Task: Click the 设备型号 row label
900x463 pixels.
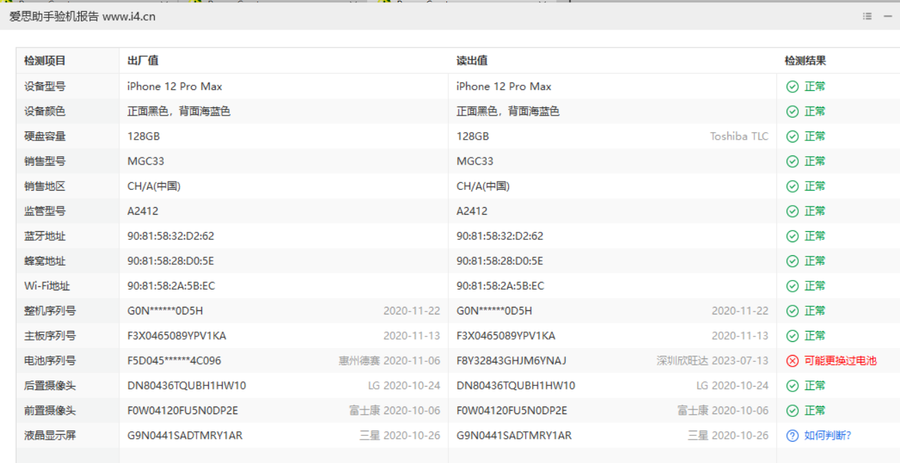Action: point(45,87)
